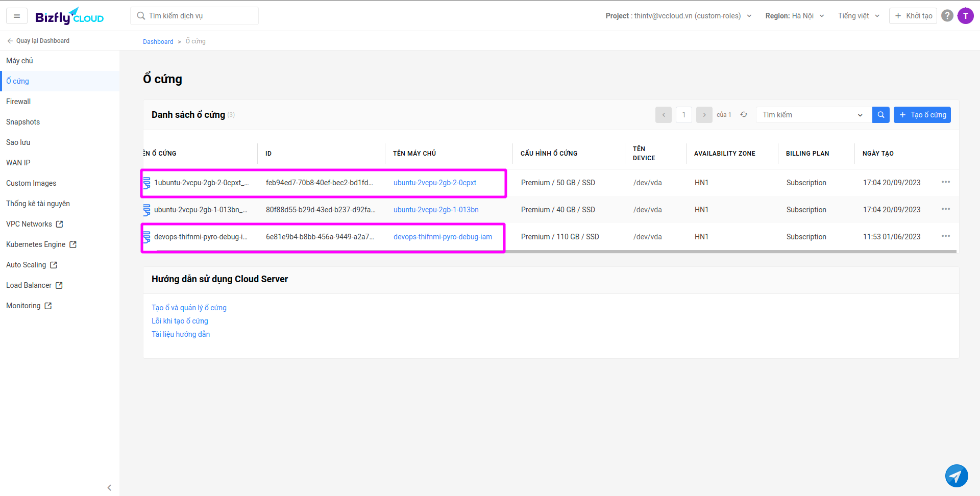Go to Snapshots in the sidebar
The image size is (980, 496).
[x=23, y=122]
